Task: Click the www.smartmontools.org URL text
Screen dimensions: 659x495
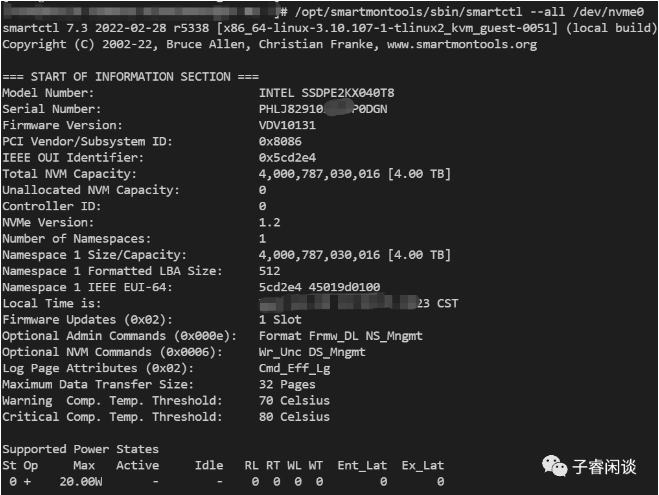Action: pyautogui.click(x=462, y=45)
